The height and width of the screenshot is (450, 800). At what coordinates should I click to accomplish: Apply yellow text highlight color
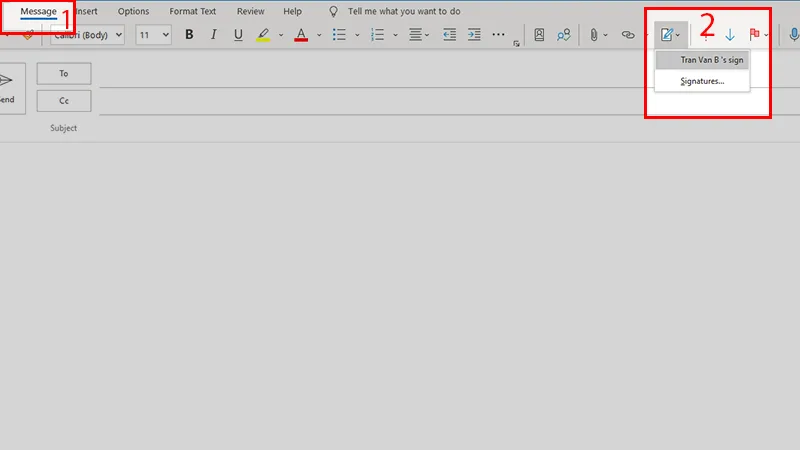(x=263, y=35)
